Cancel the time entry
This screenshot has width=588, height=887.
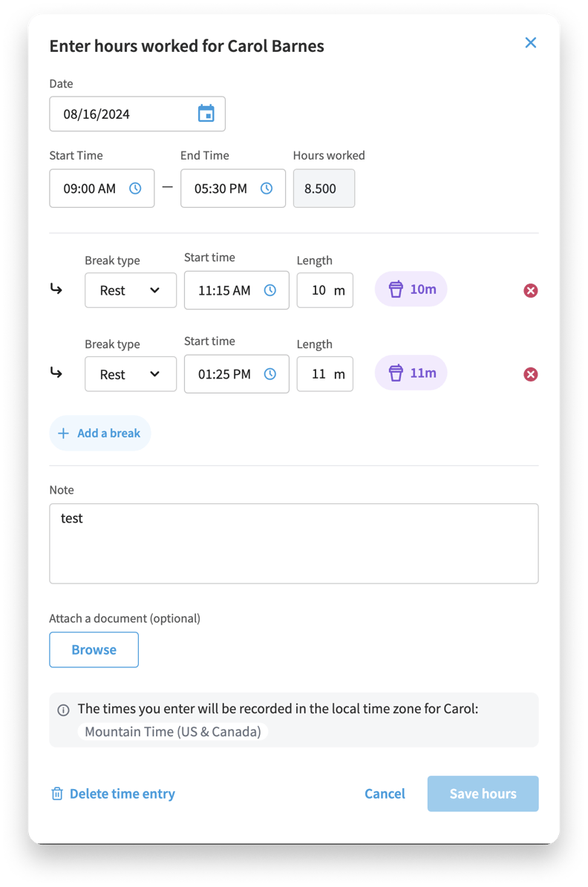coord(385,793)
